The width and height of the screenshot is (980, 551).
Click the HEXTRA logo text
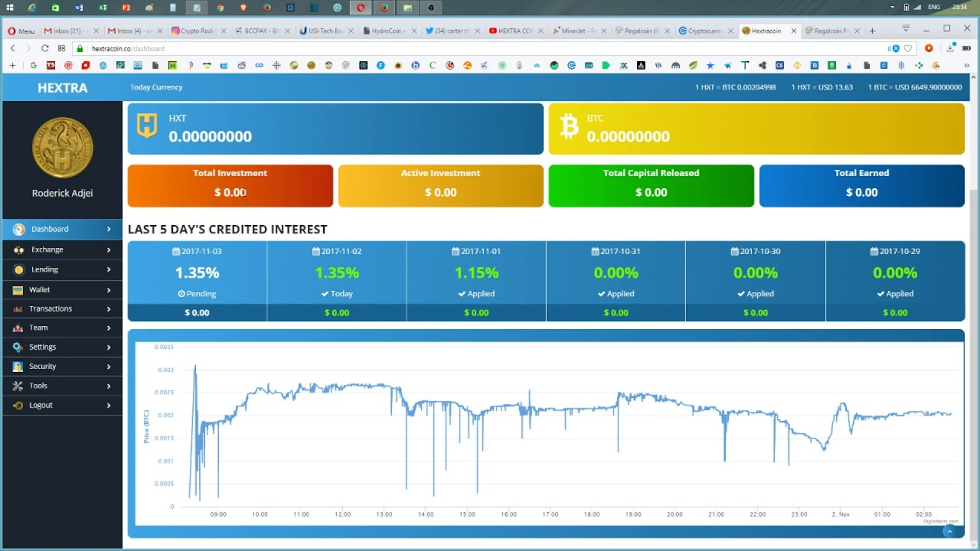coord(63,87)
